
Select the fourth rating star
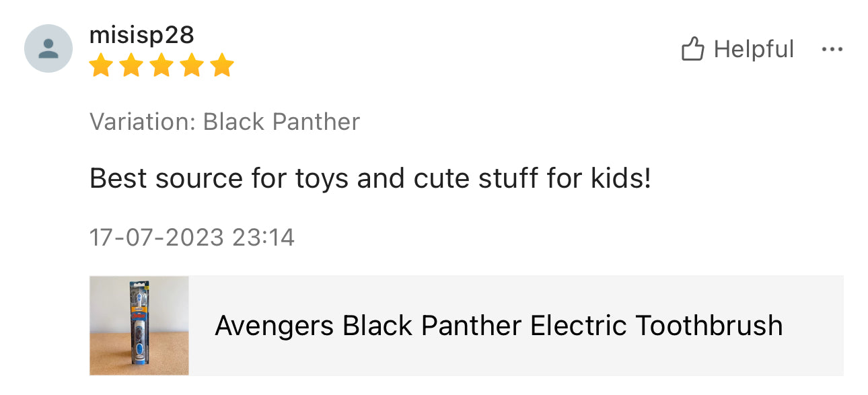192,66
